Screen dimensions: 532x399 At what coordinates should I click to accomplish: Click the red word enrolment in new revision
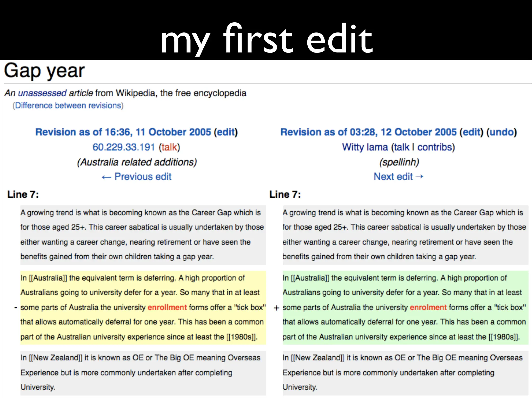428,307
